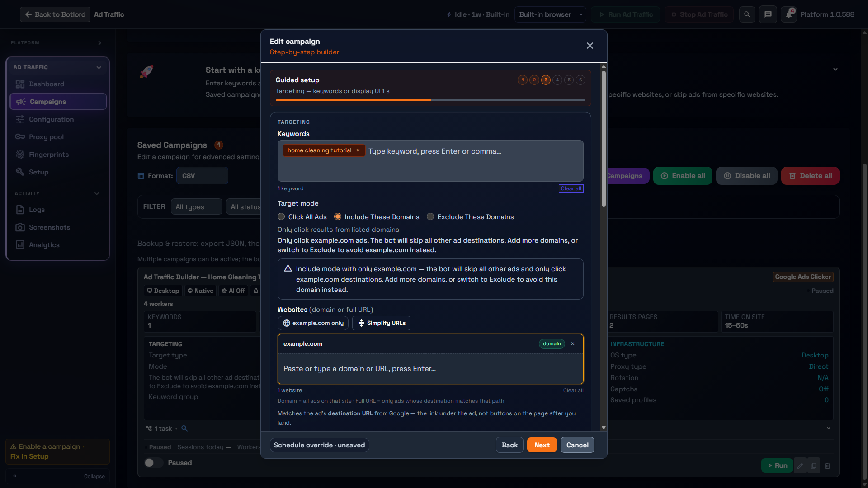Click the dialog vertical scrollbar thumb
Screen dimensions: 868x488
tap(604, 139)
